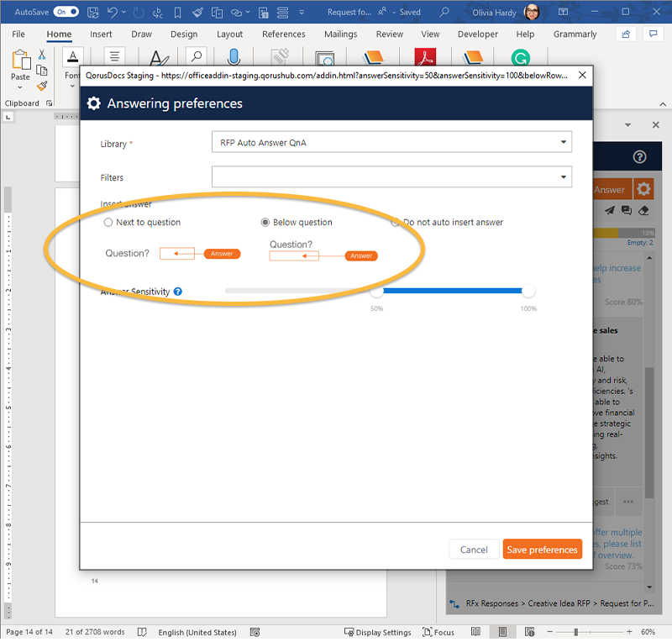Click Focus mode in the status bar
Viewport: 672px width, 642px height.
(438, 632)
